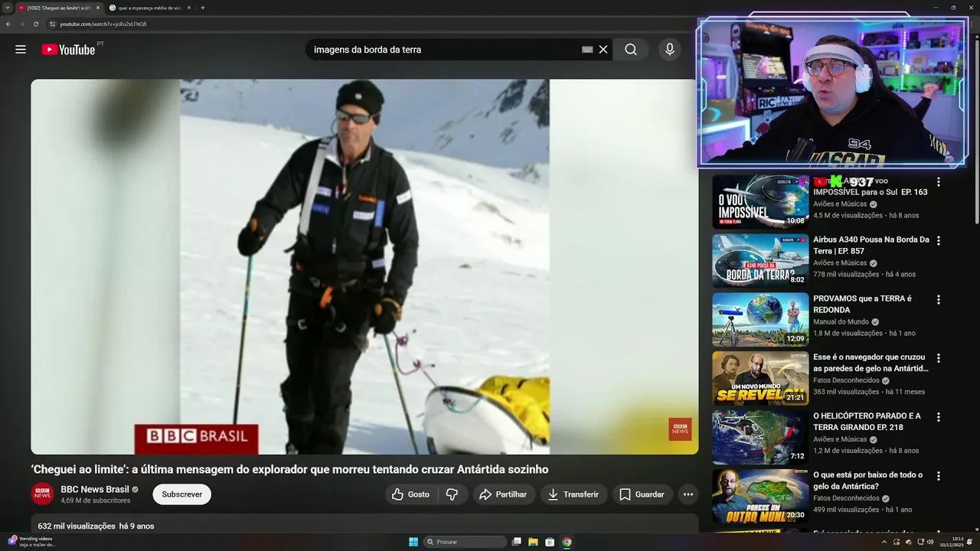The width and height of the screenshot is (980, 551).
Task: Open the tab search dropdown arrow
Action: (x=8, y=8)
